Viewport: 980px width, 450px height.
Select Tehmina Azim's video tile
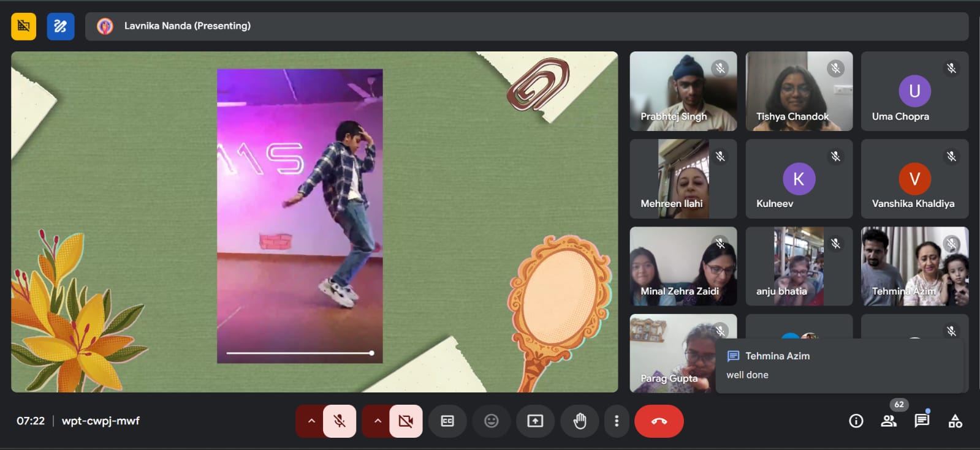(914, 266)
